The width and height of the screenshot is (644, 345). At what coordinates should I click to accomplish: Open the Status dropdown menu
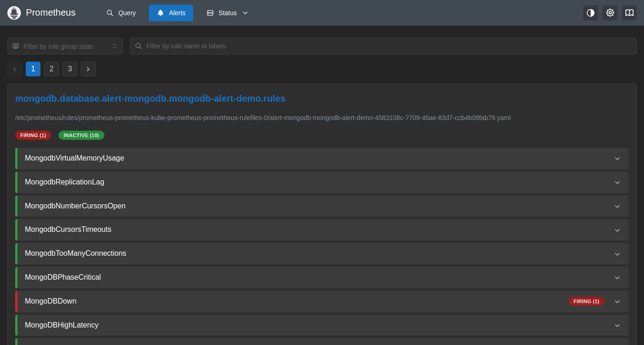pos(227,13)
